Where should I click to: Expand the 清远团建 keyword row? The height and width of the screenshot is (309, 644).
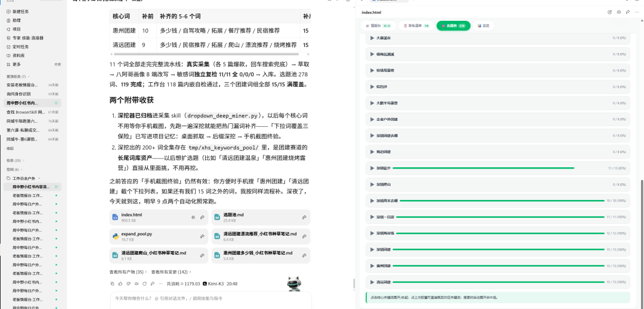pyautogui.click(x=498, y=282)
